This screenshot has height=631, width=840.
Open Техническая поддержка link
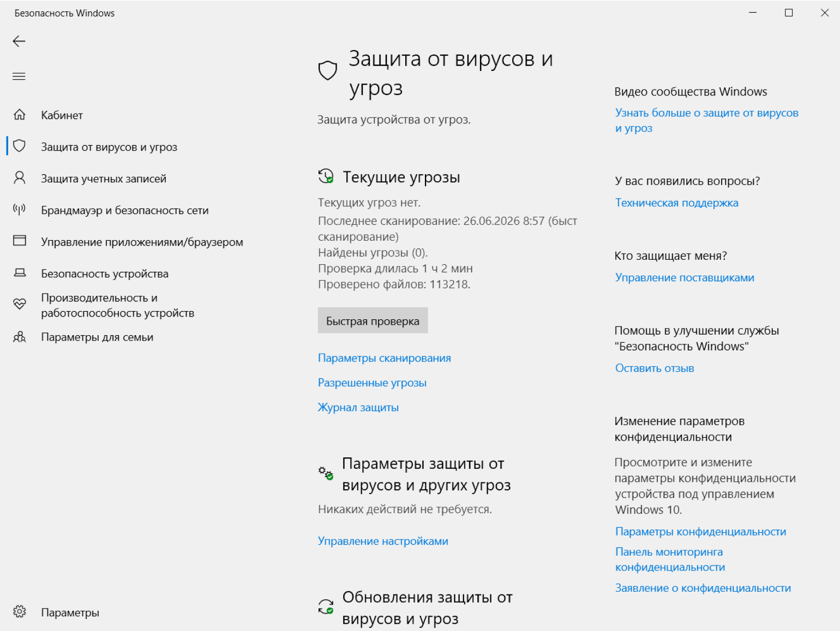tap(677, 203)
